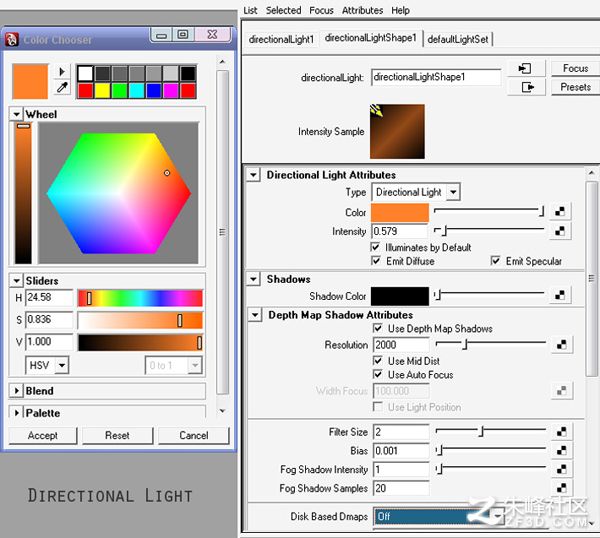Image resolution: width=600 pixels, height=538 pixels.
Task: Open the List menu
Action: click(x=250, y=10)
